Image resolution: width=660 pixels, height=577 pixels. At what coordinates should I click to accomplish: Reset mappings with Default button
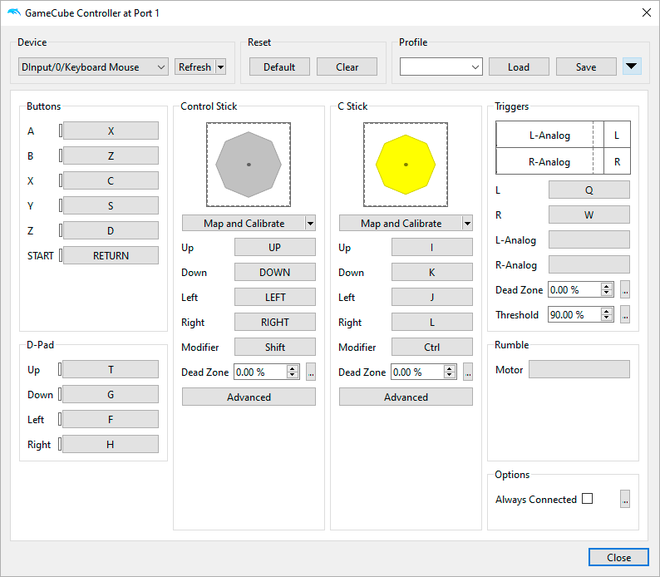coord(279,67)
